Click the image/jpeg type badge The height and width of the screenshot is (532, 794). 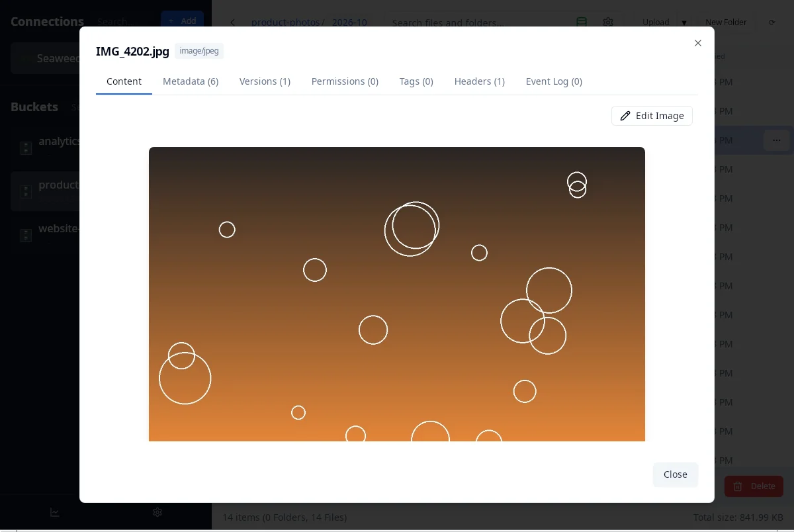click(x=199, y=51)
